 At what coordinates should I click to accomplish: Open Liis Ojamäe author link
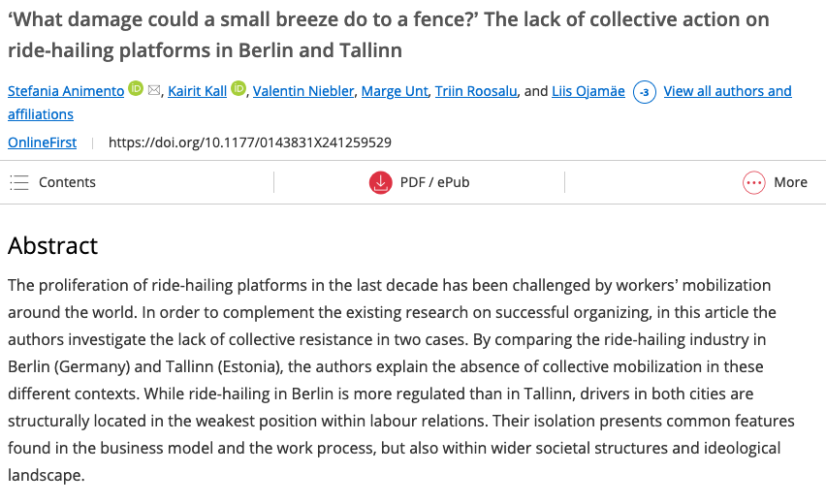(588, 91)
